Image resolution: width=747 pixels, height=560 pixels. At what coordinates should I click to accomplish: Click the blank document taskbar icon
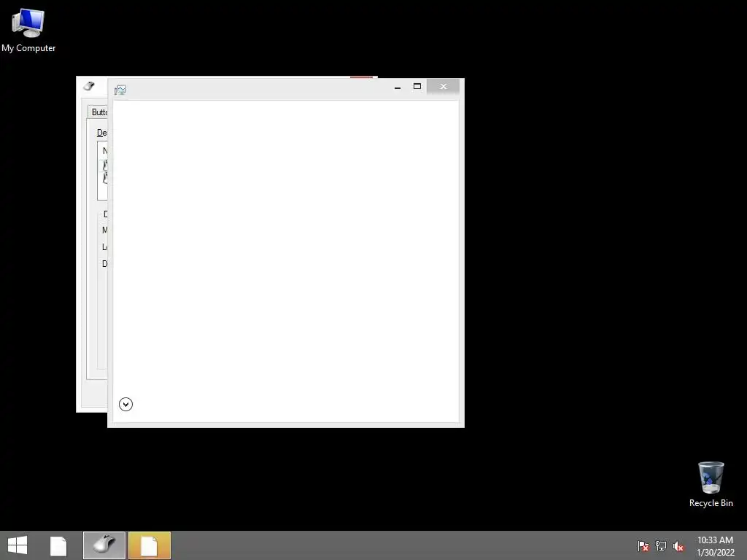[58, 545]
